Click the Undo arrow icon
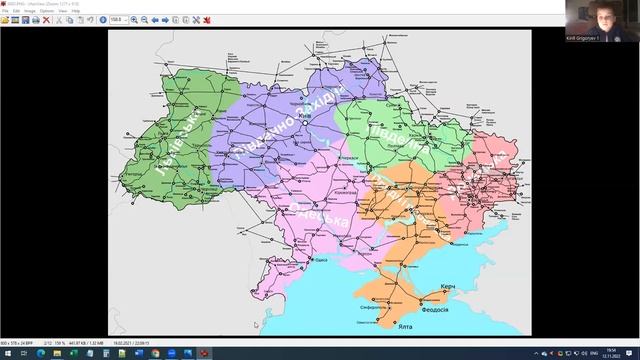The height and width of the screenshot is (360, 640). 91,20
